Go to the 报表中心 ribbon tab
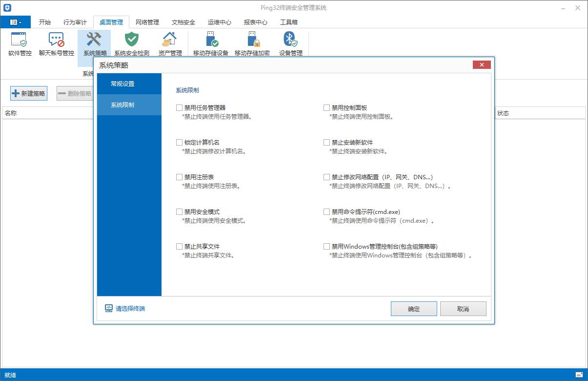588x381 pixels. pos(256,22)
